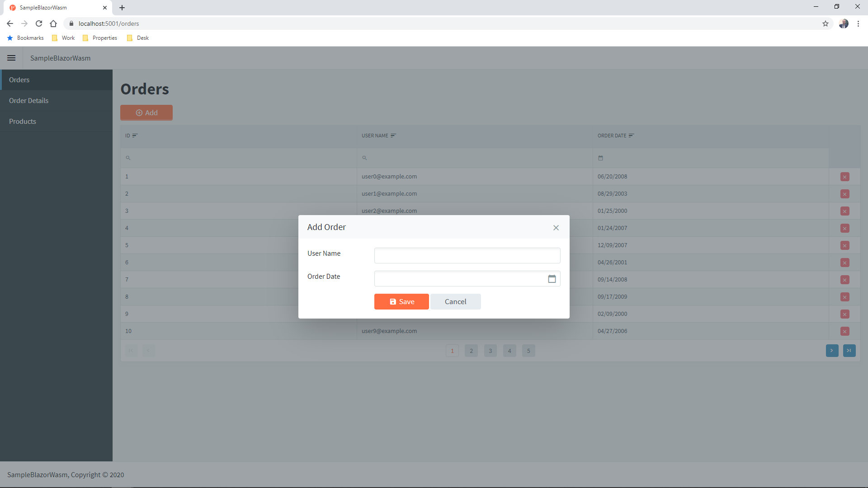Close the SampleBlazorWasm browser tab
The image size is (868, 488).
[x=105, y=8]
